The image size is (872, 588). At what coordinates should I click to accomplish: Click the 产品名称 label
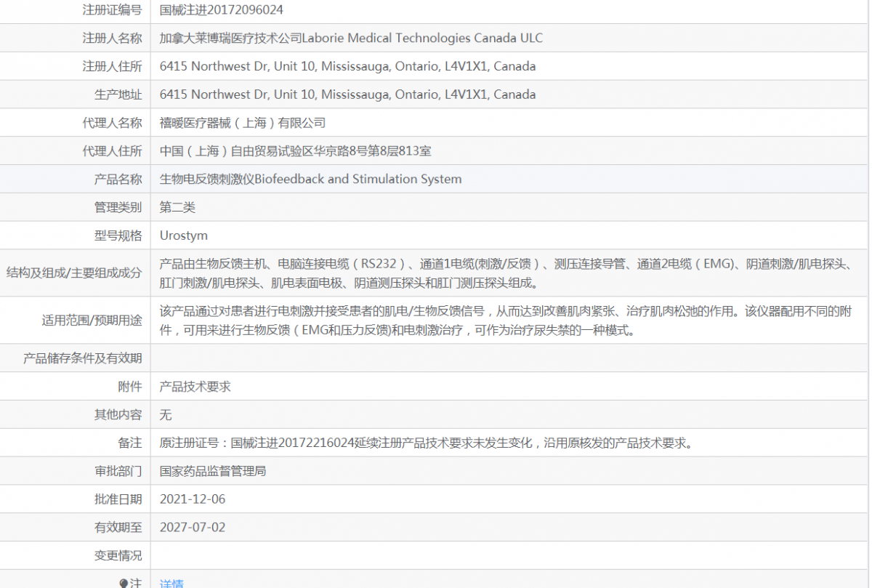coord(118,179)
